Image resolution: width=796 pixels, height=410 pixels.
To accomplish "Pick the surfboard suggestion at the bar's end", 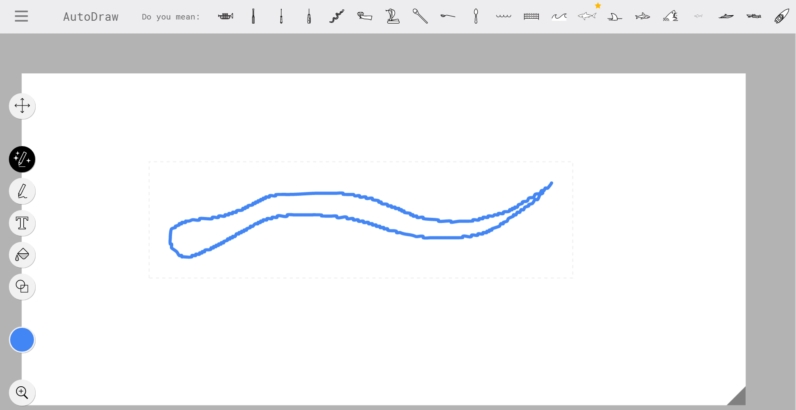I will [x=781, y=16].
